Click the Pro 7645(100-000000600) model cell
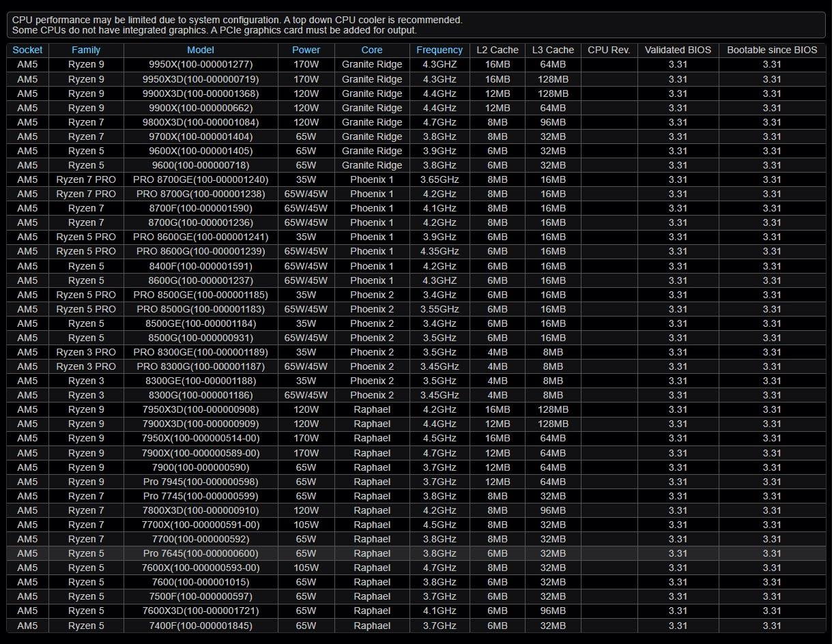 [x=201, y=553]
